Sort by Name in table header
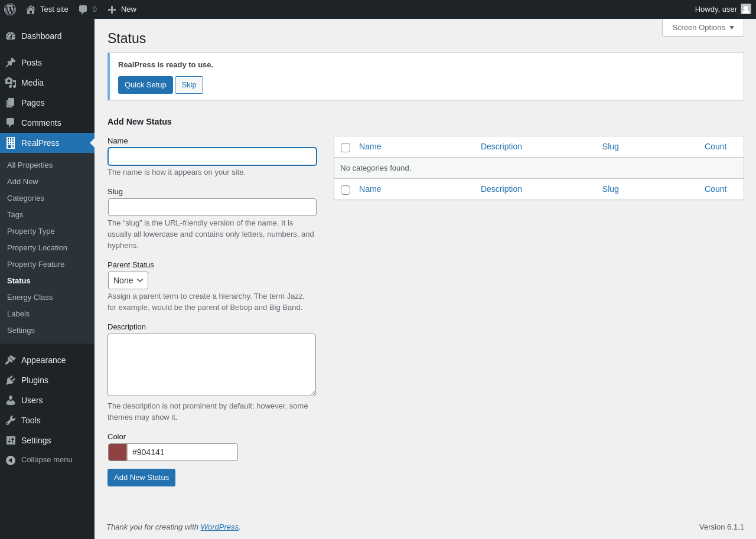The width and height of the screenshot is (756, 539). pos(370,146)
